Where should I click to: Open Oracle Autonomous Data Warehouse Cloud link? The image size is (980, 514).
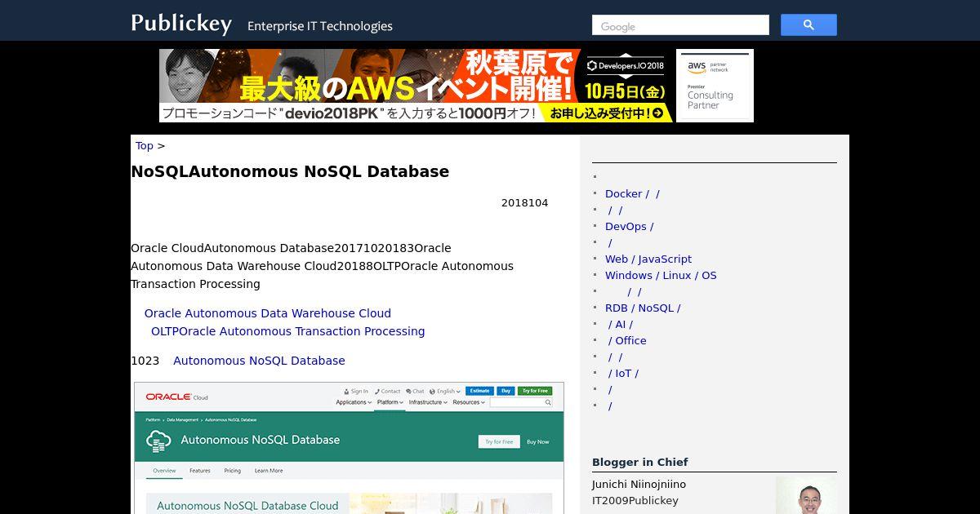[268, 313]
